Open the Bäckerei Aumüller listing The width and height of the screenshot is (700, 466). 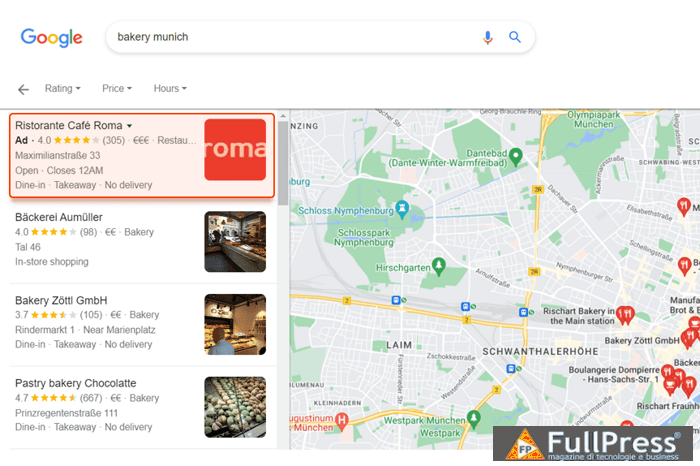pos(59,217)
